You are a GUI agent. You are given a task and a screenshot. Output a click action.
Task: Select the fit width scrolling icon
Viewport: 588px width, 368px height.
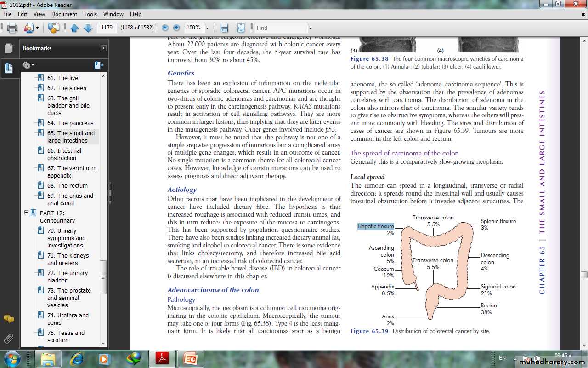[x=224, y=28]
